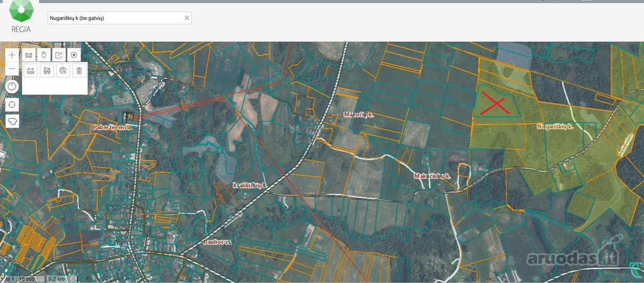Click the Daulios v. map label
Viewport: 644px width, 283px height.
(217, 242)
